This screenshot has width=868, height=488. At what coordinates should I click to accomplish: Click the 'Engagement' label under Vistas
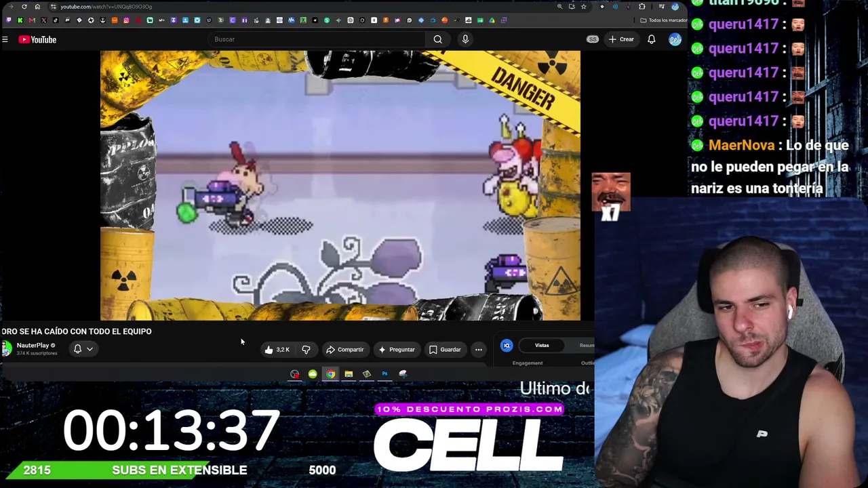pyautogui.click(x=528, y=363)
